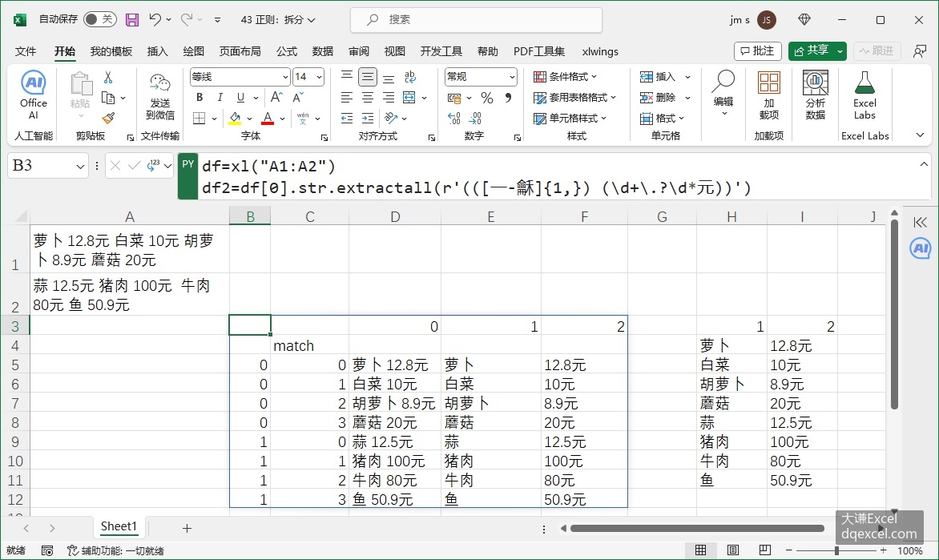The image size is (939, 560).
Task: Click the Format Painter brush icon
Action: [x=108, y=118]
